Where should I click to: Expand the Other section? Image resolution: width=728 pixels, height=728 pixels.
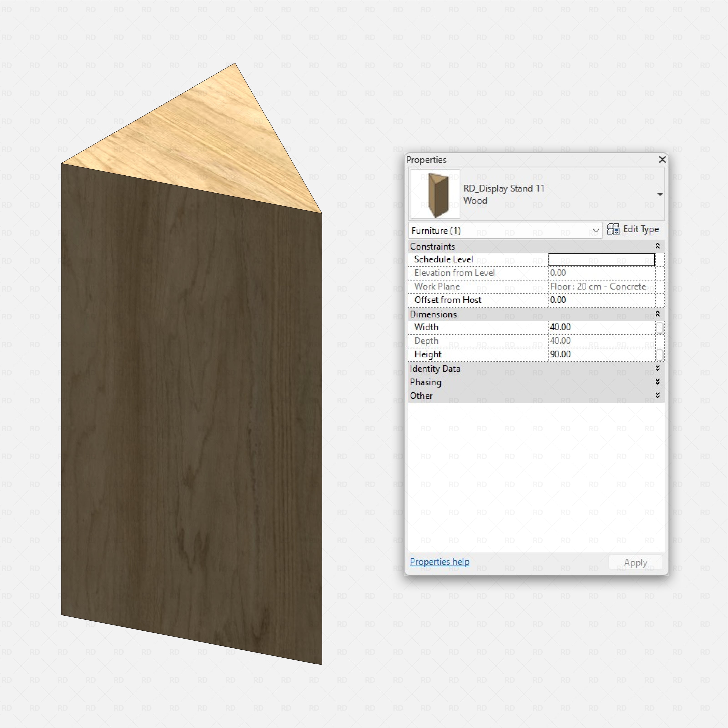pyautogui.click(x=657, y=395)
